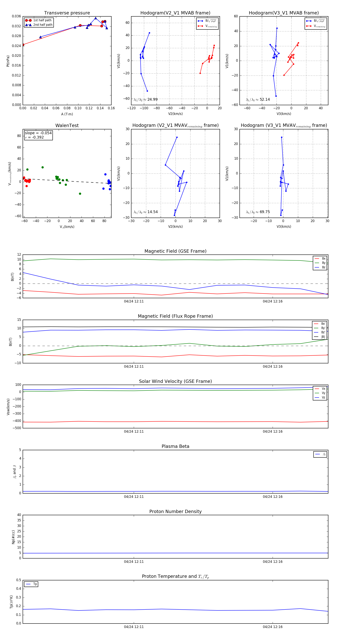Select the 'Bx' legend entry
351x644 pixels.
(x=320, y=259)
